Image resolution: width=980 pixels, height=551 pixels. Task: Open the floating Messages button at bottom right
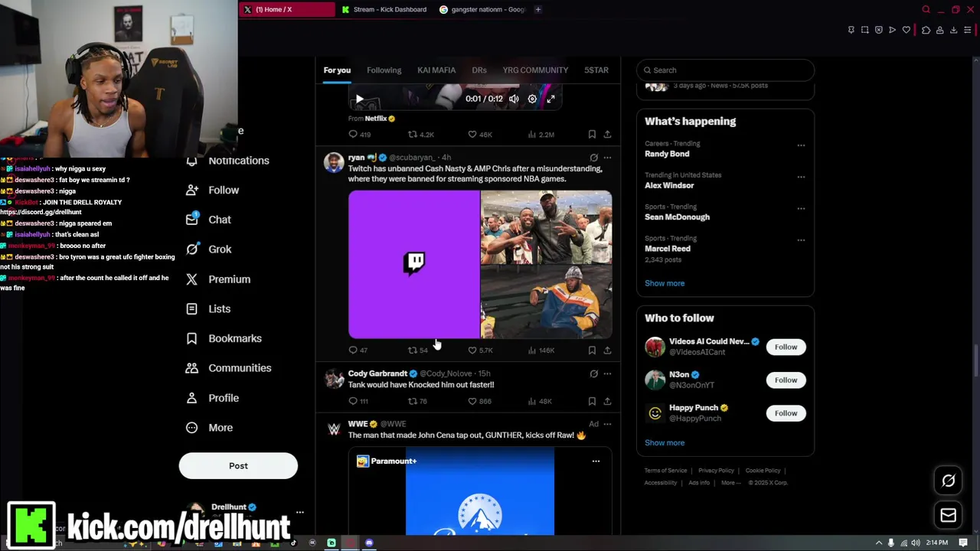pyautogui.click(x=948, y=515)
